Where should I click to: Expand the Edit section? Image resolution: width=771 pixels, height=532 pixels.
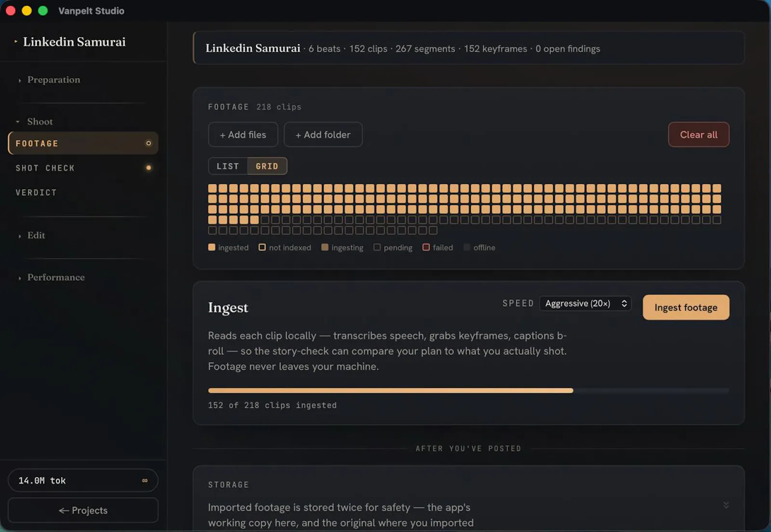(36, 235)
